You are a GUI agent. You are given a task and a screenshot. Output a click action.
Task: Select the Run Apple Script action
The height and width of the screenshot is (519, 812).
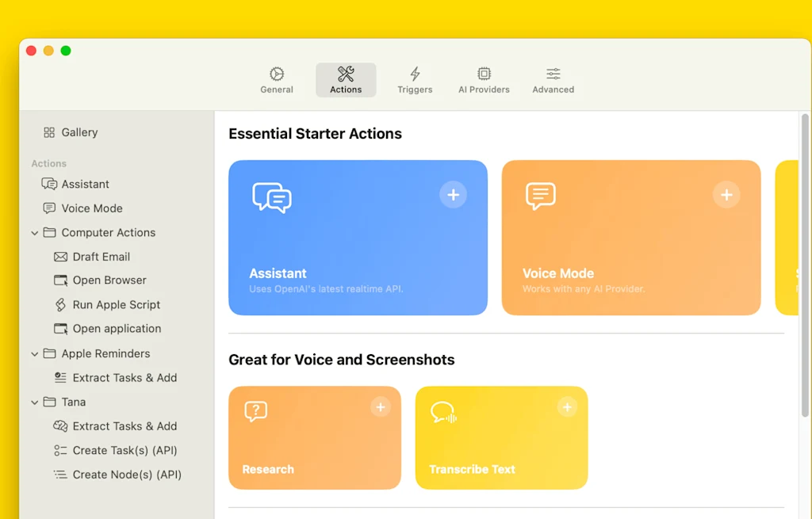pos(117,305)
